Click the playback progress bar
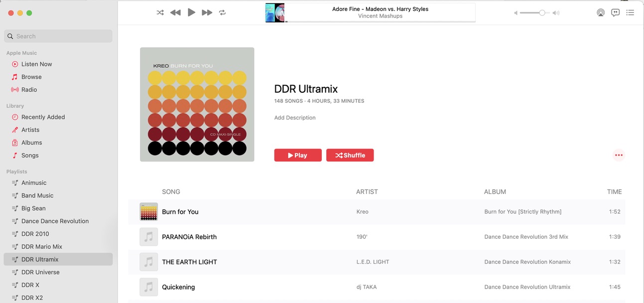 click(380, 22)
